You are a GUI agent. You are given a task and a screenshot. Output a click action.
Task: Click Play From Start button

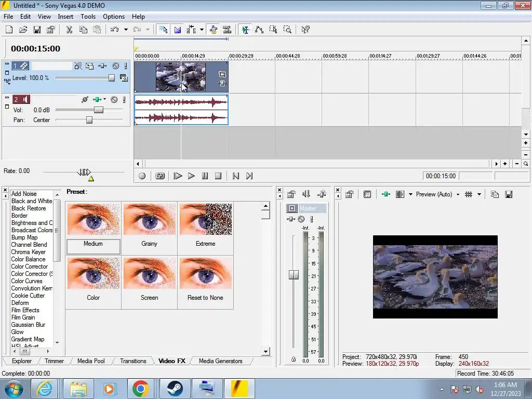(x=178, y=176)
